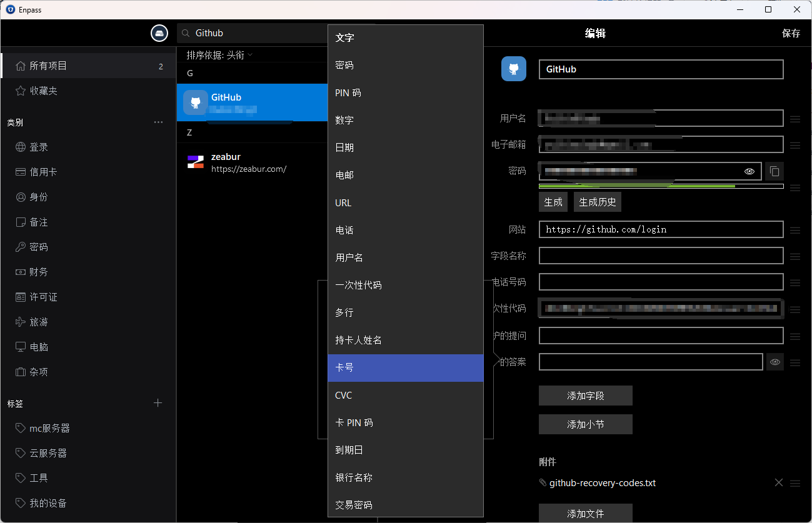Select 卡号 in the field type list
Image resolution: width=812 pixels, height=523 pixels.
[x=406, y=368]
